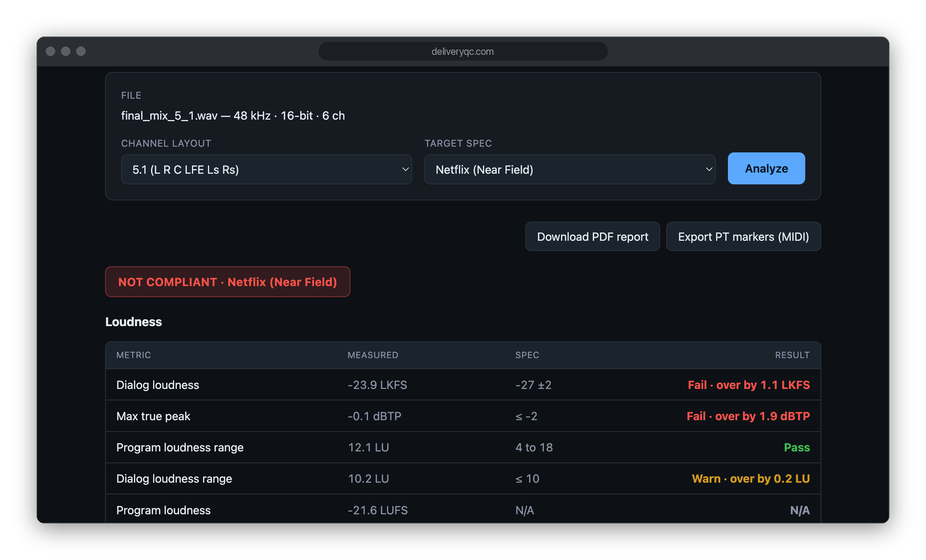
Task: Click the Program loudness row
Action: (x=463, y=510)
